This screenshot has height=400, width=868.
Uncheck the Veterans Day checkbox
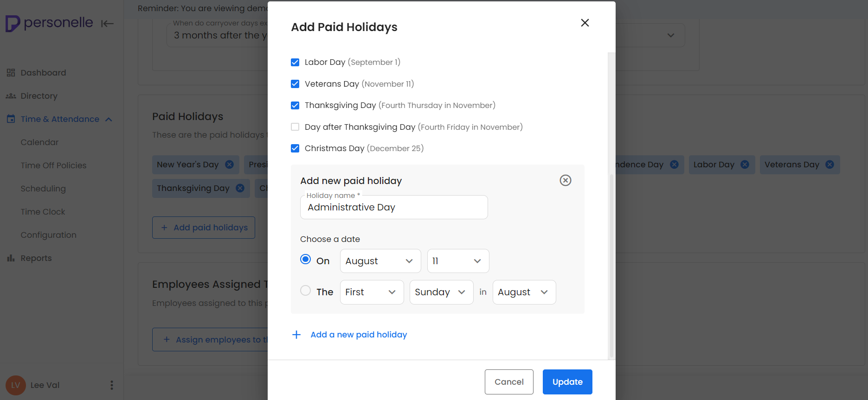[295, 84]
